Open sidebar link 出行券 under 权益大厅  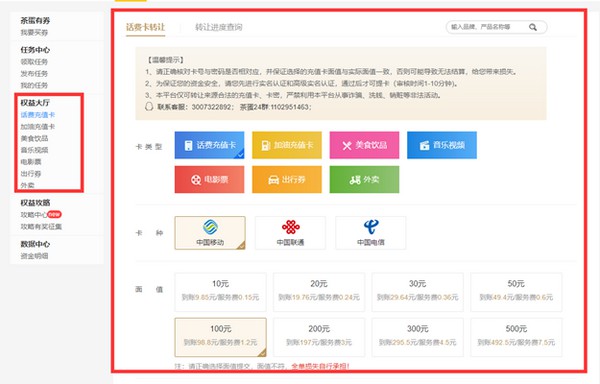31,174
